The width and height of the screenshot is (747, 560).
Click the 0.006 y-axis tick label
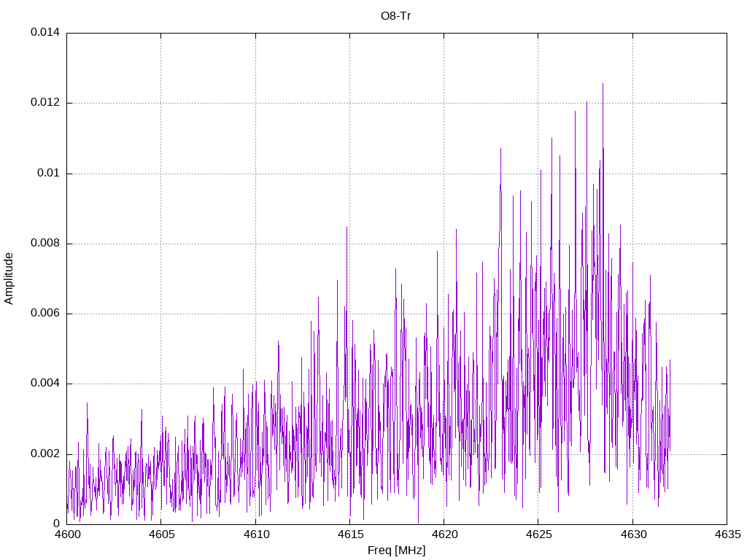(x=45, y=313)
